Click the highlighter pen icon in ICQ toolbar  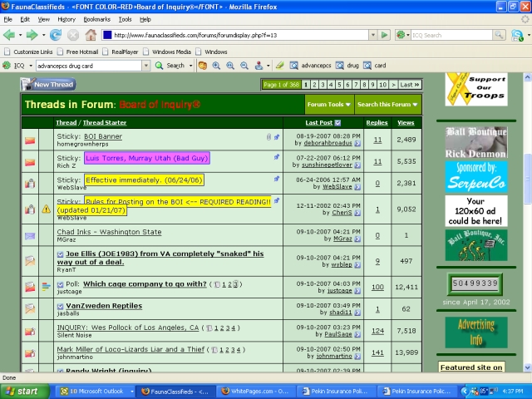point(279,66)
